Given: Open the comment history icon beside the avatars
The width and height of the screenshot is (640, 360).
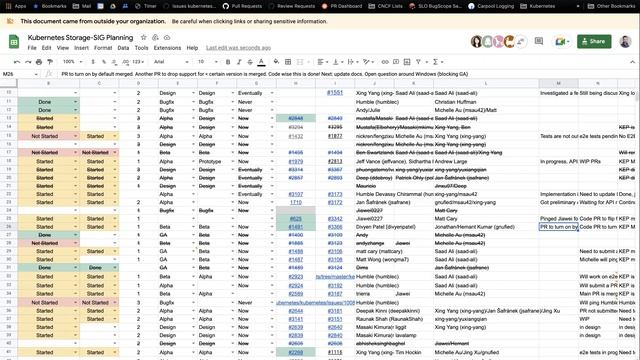Looking at the screenshot, I should click(x=539, y=41).
